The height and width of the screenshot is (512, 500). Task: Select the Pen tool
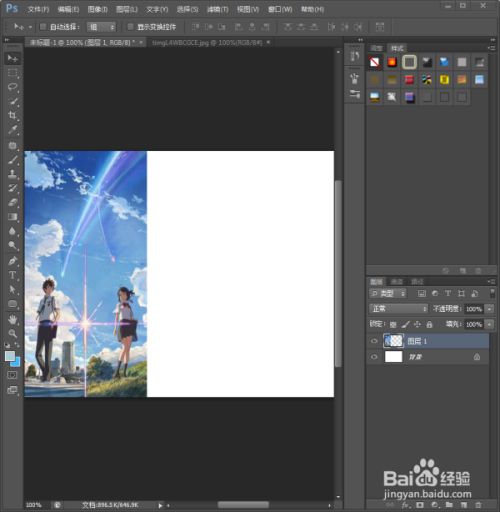(12, 261)
